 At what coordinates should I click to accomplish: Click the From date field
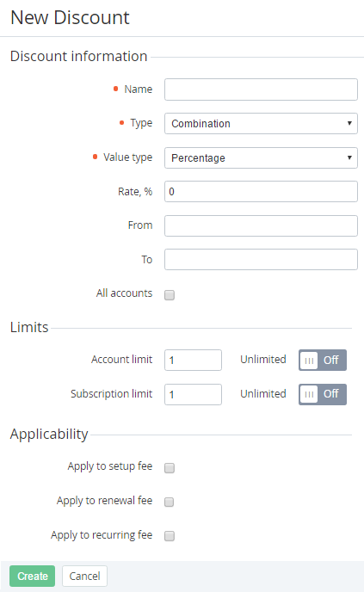click(x=261, y=225)
